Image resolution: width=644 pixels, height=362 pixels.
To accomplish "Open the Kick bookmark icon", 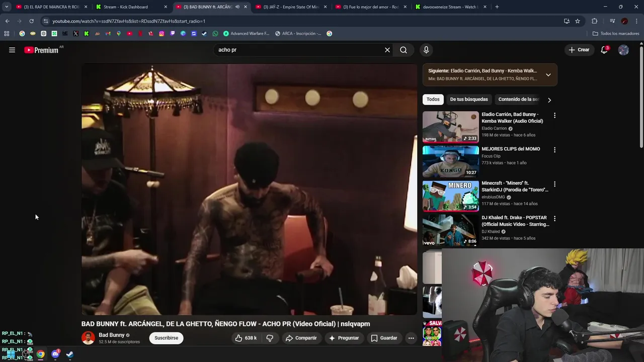I will click(87, 34).
